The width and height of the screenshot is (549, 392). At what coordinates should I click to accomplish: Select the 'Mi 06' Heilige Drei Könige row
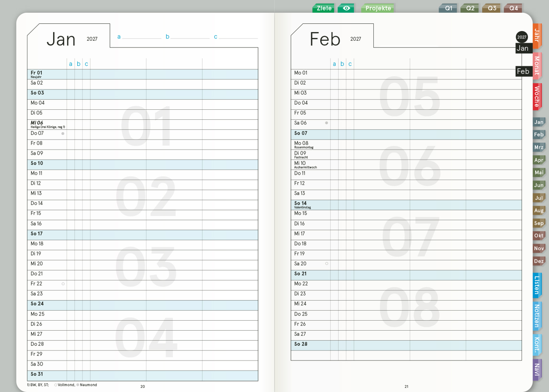click(x=143, y=124)
